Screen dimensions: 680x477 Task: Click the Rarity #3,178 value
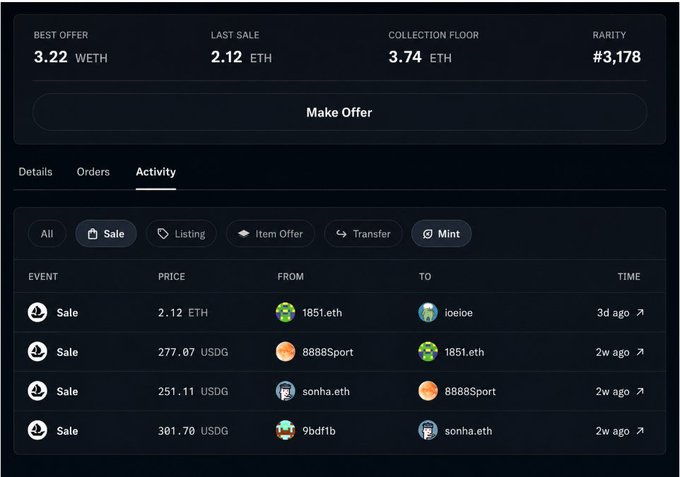point(617,57)
